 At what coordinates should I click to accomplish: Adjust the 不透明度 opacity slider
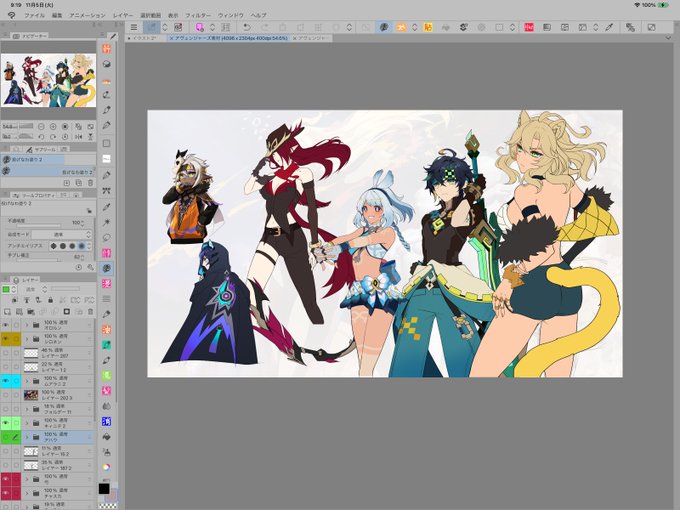(x=39, y=226)
